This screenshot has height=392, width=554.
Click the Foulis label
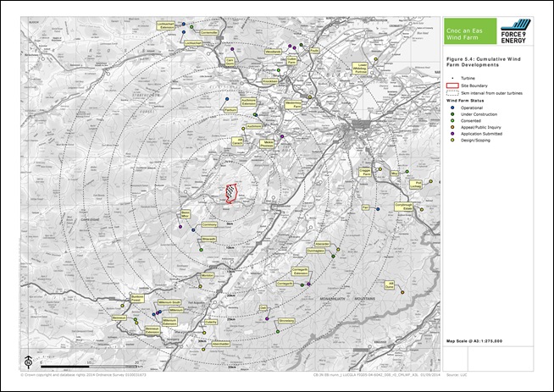[314, 51]
